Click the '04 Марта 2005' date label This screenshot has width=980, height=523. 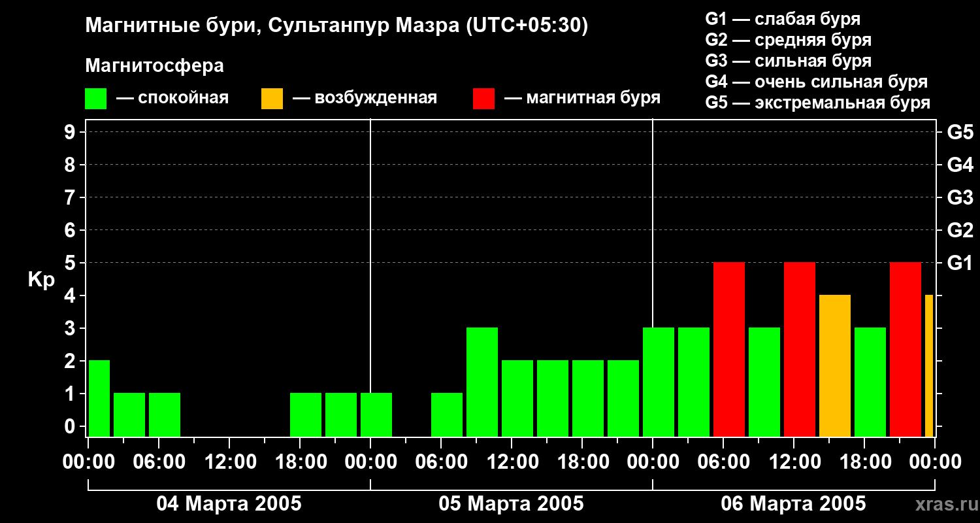[x=229, y=503]
